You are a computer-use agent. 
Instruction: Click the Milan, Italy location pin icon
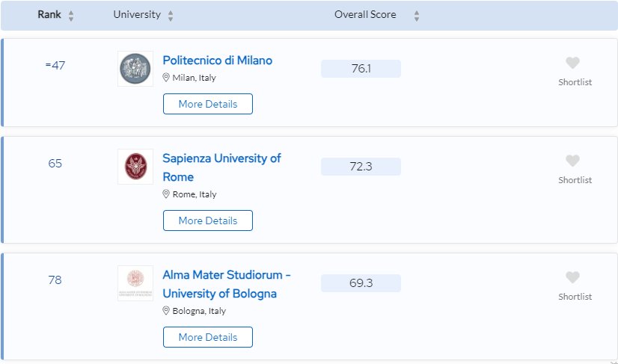(166, 77)
